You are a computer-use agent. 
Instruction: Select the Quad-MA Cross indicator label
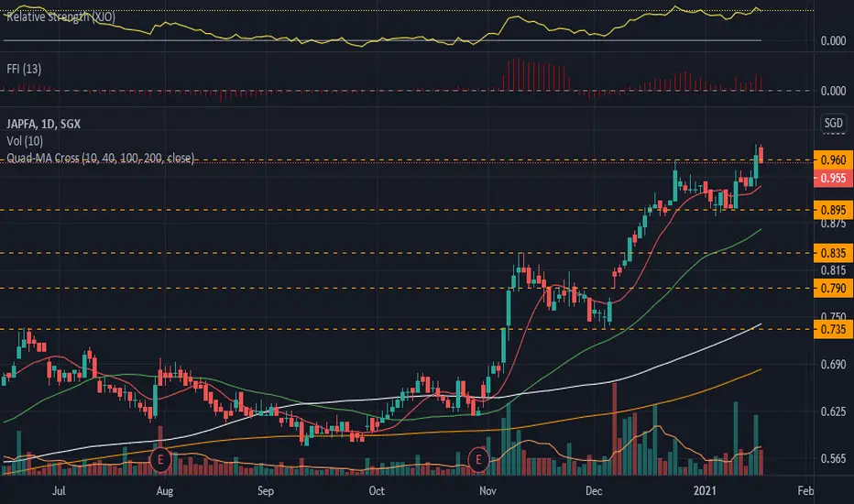tap(100, 158)
